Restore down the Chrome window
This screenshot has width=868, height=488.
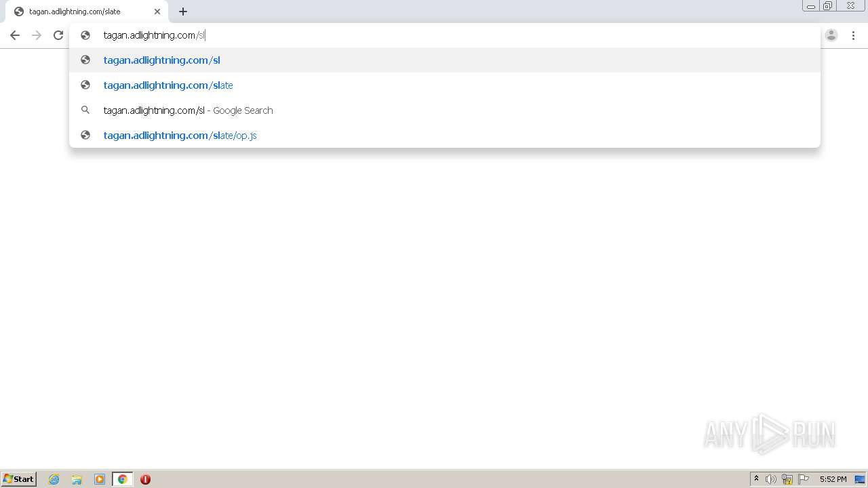point(828,6)
